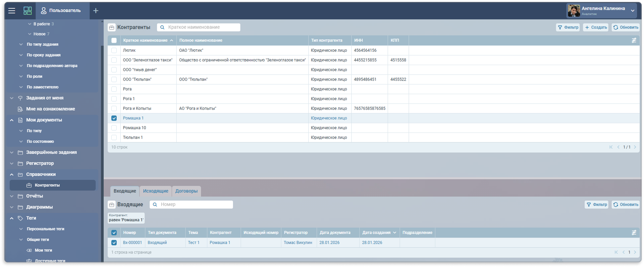Uncheck the Ромашка 1 row checkbox
The image size is (644, 267).
point(114,118)
